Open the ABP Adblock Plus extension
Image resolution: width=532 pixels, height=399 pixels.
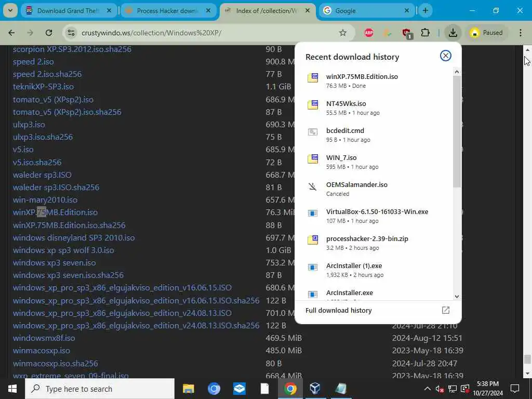click(369, 33)
